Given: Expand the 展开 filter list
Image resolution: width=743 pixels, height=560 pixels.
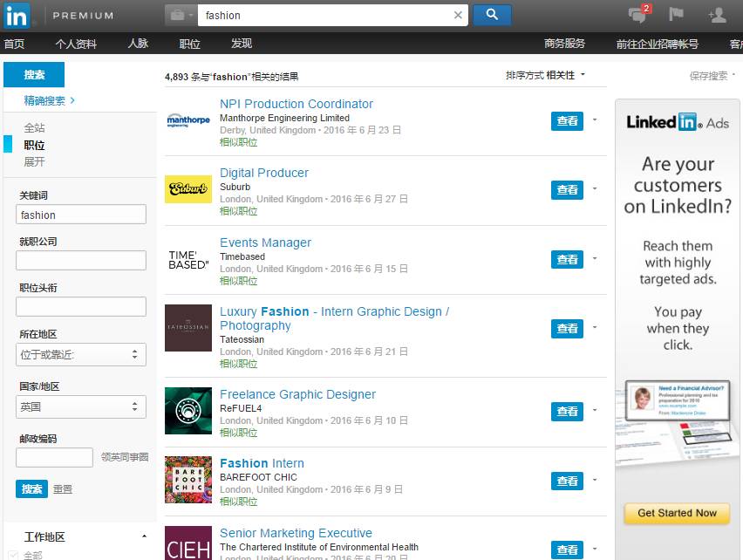Looking at the screenshot, I should 34,162.
